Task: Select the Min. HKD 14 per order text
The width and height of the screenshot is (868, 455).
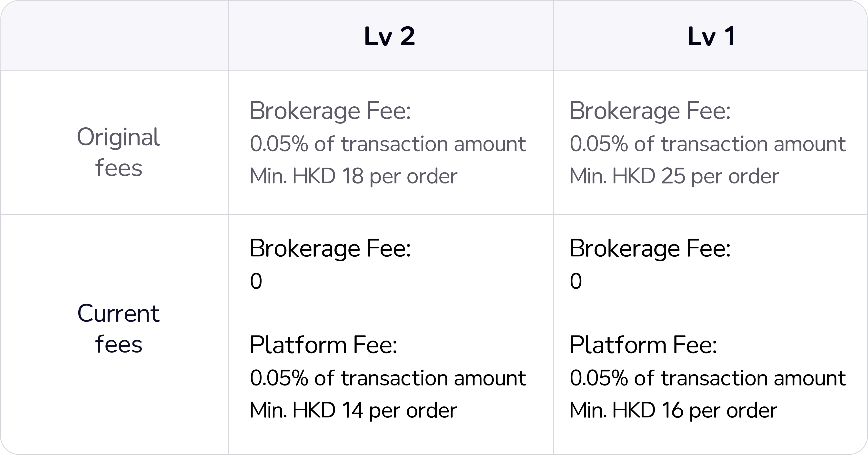Action: click(353, 410)
